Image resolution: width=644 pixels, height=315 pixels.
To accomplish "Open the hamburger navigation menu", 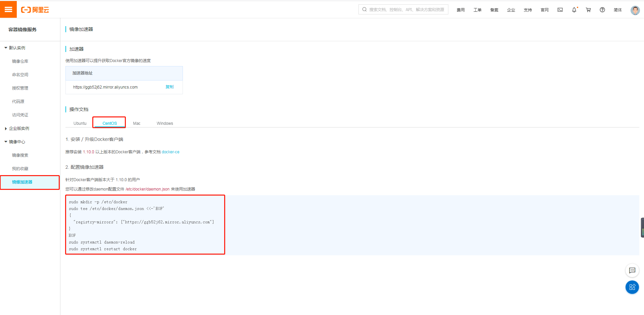I will tap(8, 9).
